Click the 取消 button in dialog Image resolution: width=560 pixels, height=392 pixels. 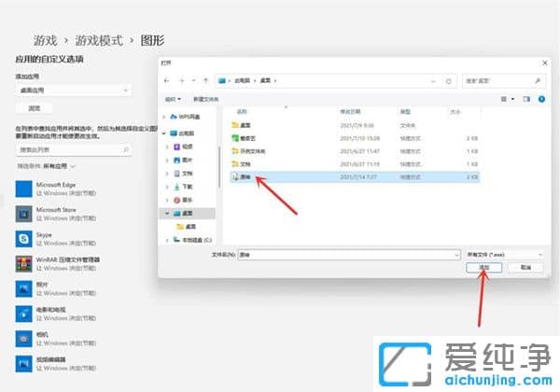(525, 267)
